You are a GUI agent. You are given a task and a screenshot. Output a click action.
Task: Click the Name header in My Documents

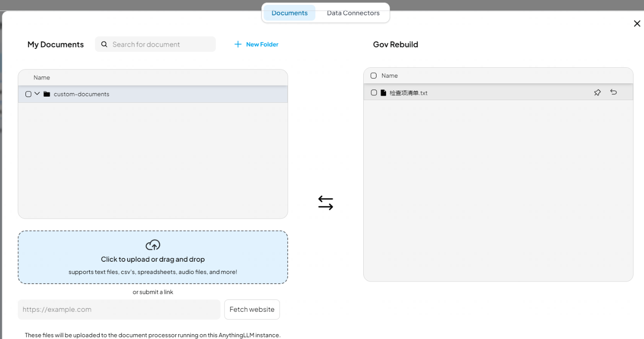tap(42, 77)
